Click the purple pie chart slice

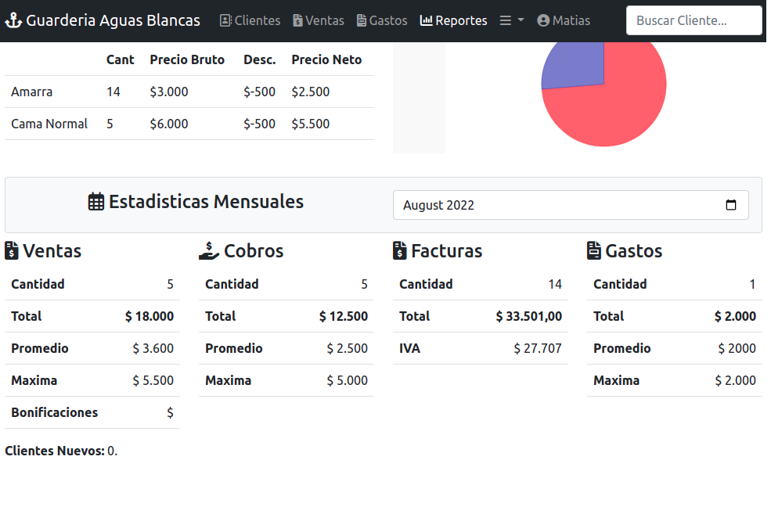click(578, 66)
